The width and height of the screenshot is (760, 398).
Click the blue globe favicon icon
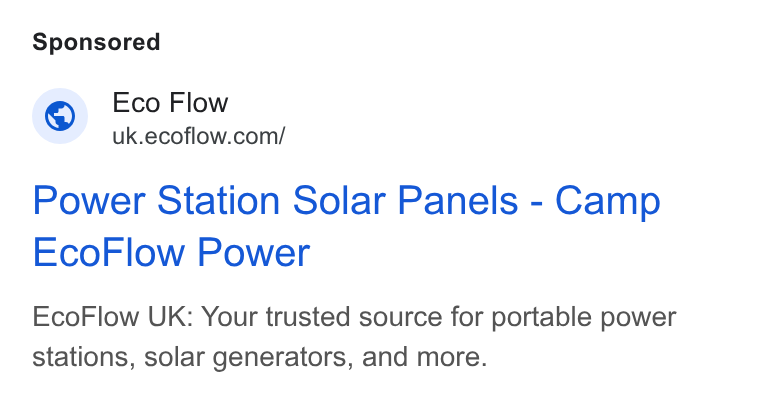(60, 116)
